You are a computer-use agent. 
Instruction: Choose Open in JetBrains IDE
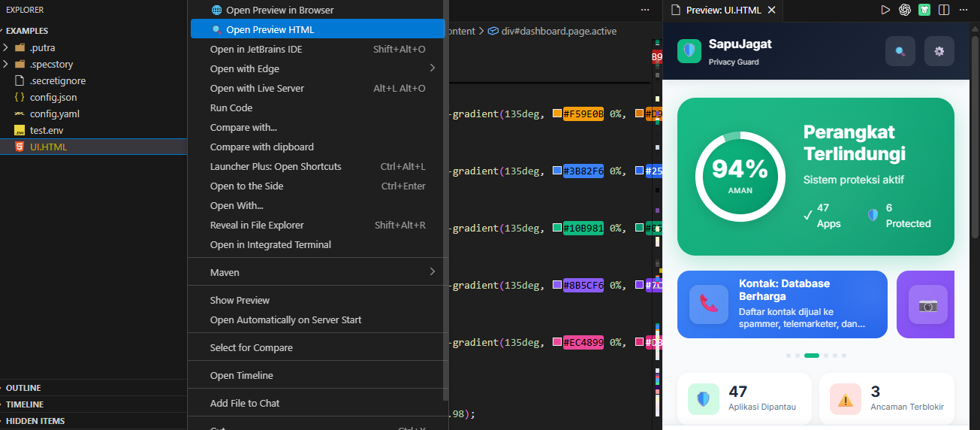point(318,49)
